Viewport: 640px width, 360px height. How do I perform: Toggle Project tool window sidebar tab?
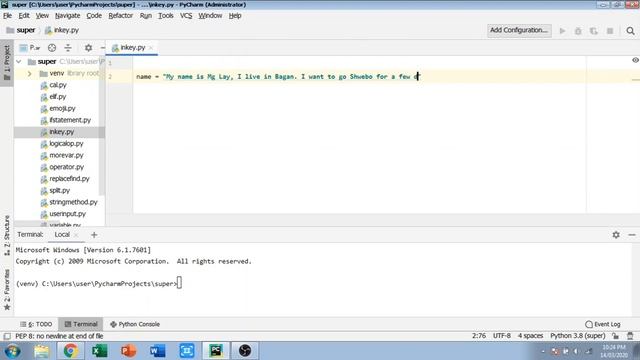pyautogui.click(x=7, y=62)
